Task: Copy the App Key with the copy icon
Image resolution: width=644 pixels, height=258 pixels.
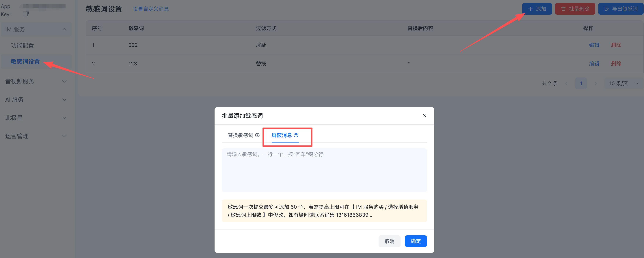Action: coord(26,14)
